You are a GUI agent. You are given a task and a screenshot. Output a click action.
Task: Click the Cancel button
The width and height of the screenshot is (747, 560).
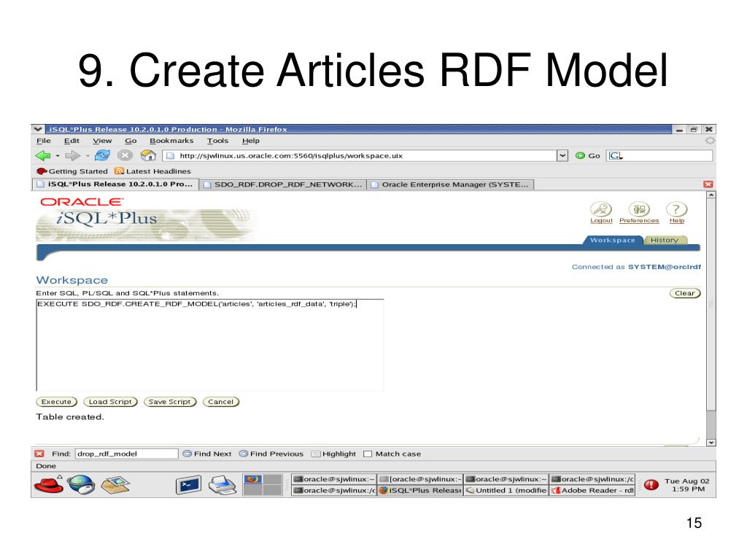(x=220, y=402)
